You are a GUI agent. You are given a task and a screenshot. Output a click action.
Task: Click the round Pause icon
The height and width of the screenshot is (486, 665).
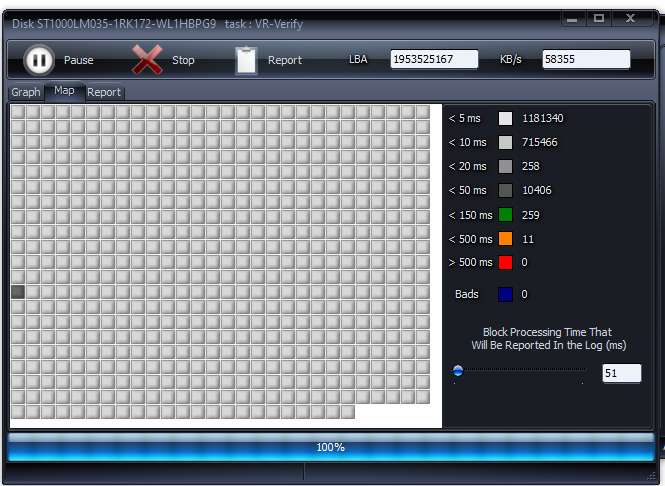pos(39,60)
